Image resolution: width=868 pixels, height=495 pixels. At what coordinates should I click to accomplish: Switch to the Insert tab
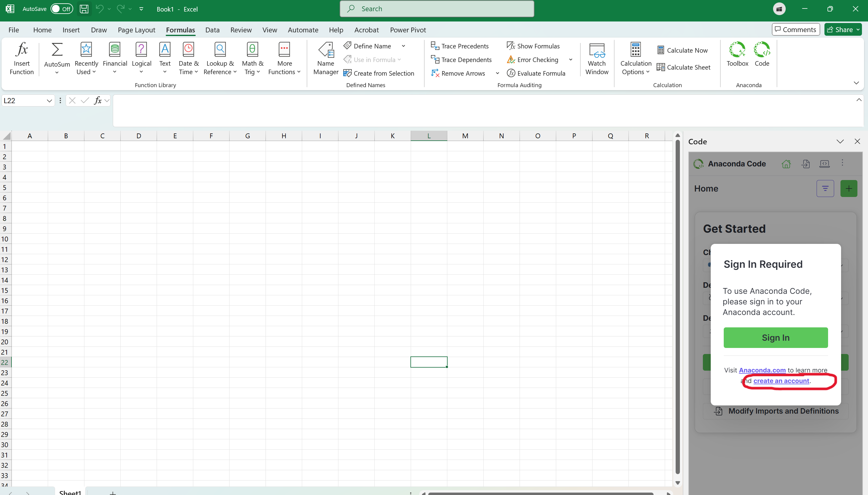pos(71,30)
